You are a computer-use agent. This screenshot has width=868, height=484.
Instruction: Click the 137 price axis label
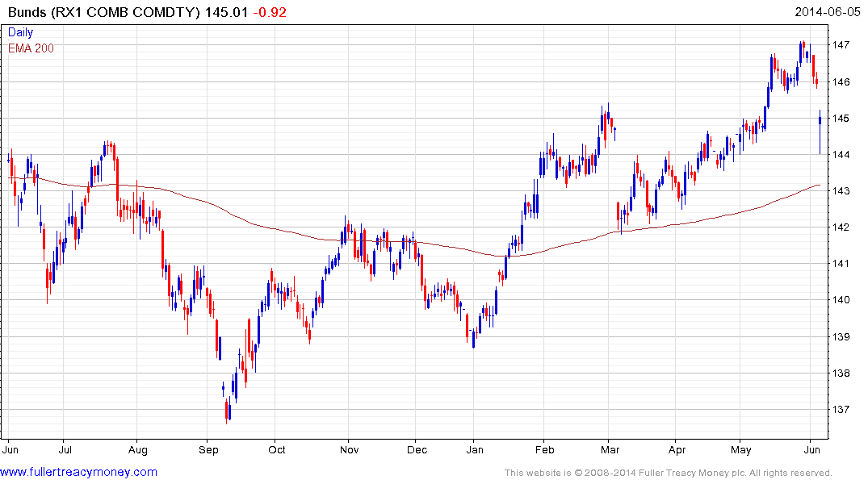click(841, 410)
